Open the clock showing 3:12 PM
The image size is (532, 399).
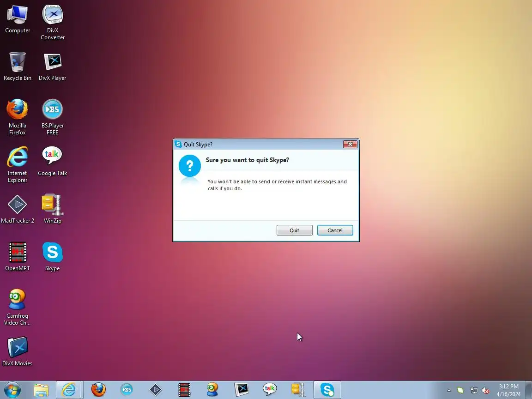click(508, 390)
